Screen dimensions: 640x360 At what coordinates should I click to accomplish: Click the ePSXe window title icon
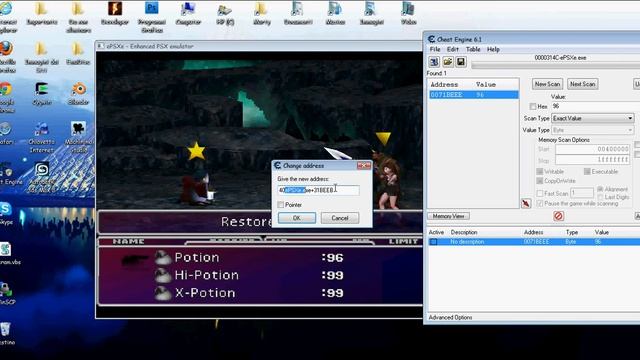pos(101,46)
